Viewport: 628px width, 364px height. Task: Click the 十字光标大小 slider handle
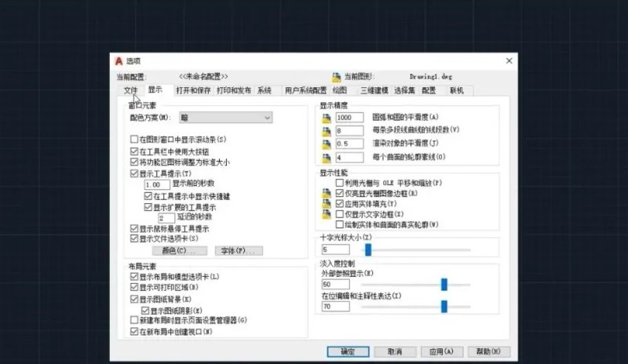368,250
